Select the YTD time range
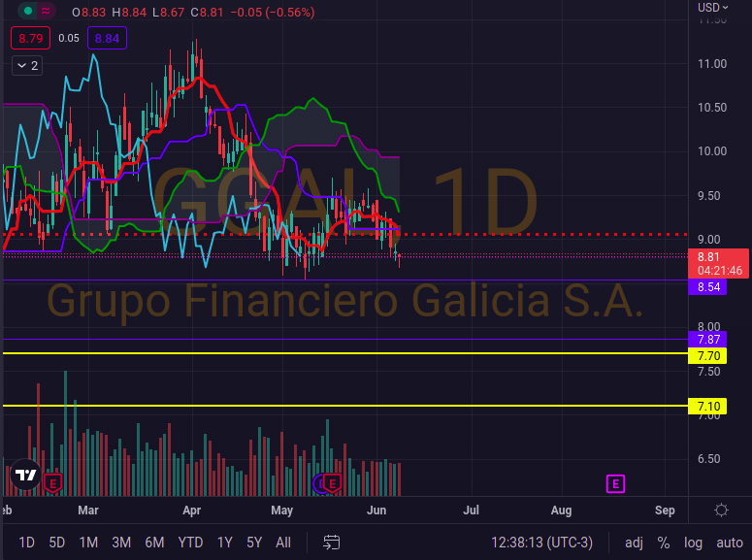Screen dimensions: 752x560 (190, 542)
